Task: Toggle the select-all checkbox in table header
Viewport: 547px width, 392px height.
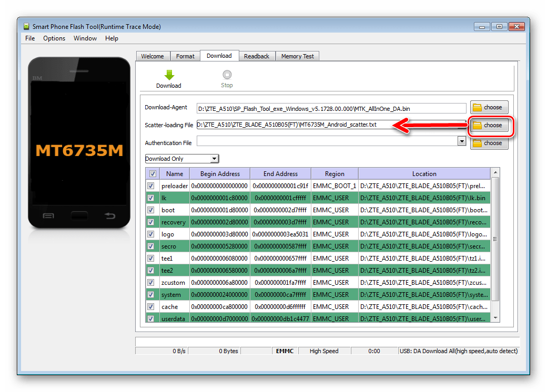Action: coord(153,173)
